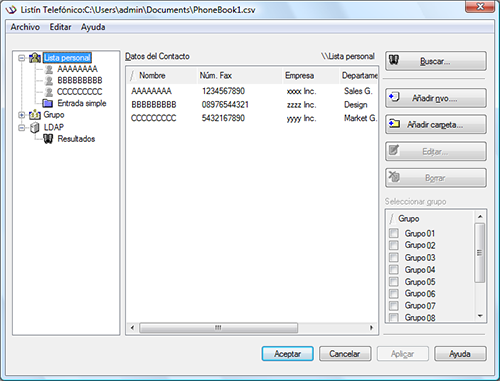Open the Archivo menu
The height and width of the screenshot is (381, 500).
25,27
